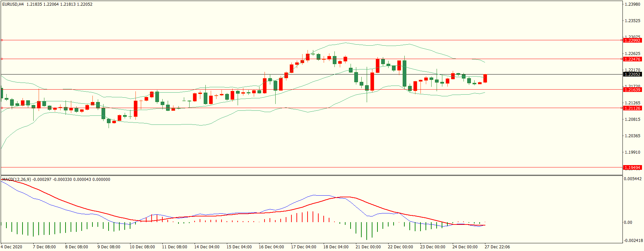
Task: Click the 1.22625 price axis label
Action: pyautogui.click(x=632, y=54)
